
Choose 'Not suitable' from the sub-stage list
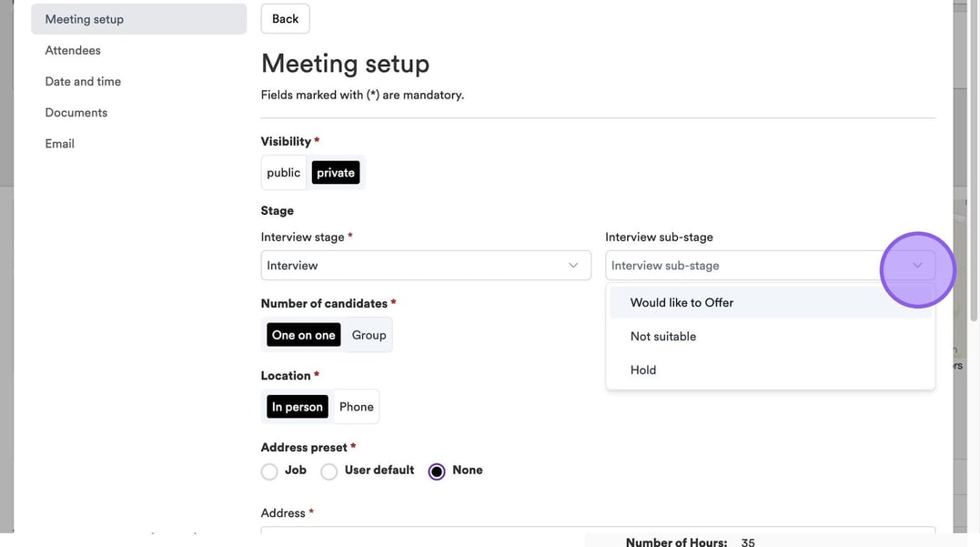click(x=663, y=337)
